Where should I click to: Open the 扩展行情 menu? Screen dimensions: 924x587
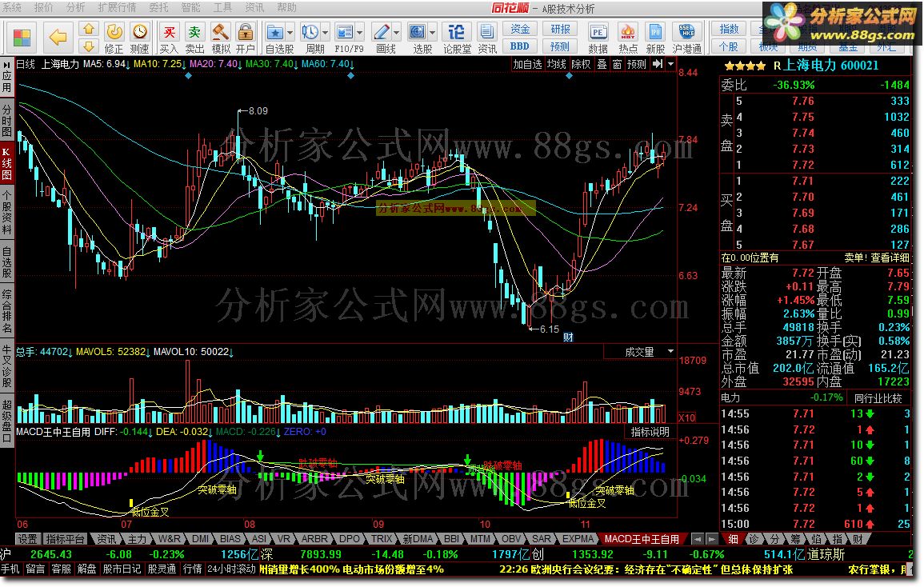pos(117,7)
